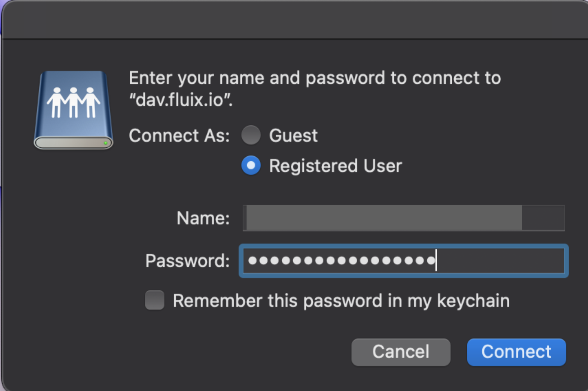
Task: Click the shared network drive icon
Action: (74, 110)
